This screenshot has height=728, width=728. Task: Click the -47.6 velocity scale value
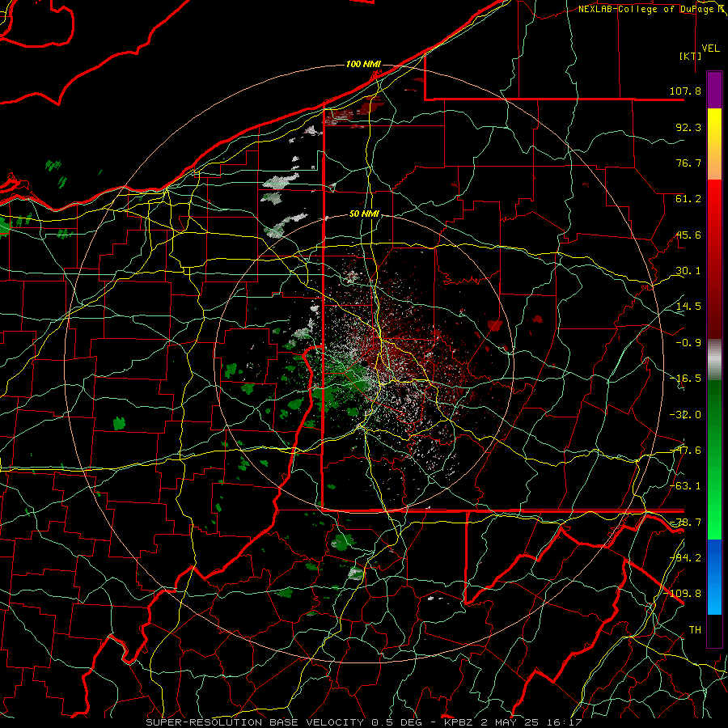pyautogui.click(x=685, y=451)
